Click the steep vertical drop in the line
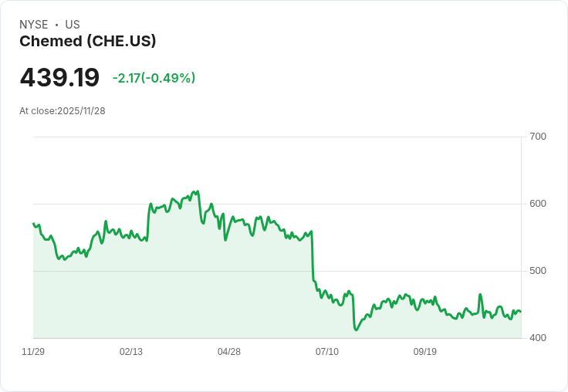 312,255
